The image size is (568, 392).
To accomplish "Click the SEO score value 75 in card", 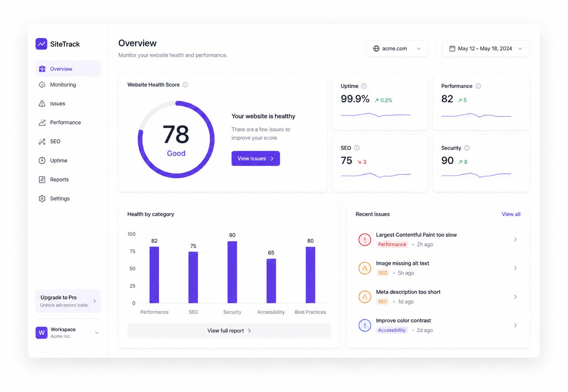I will click(346, 161).
